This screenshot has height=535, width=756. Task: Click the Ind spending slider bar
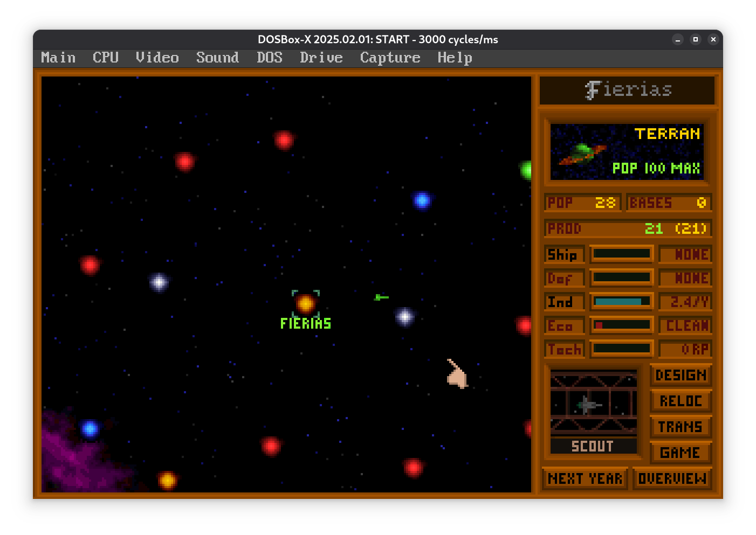tap(622, 301)
